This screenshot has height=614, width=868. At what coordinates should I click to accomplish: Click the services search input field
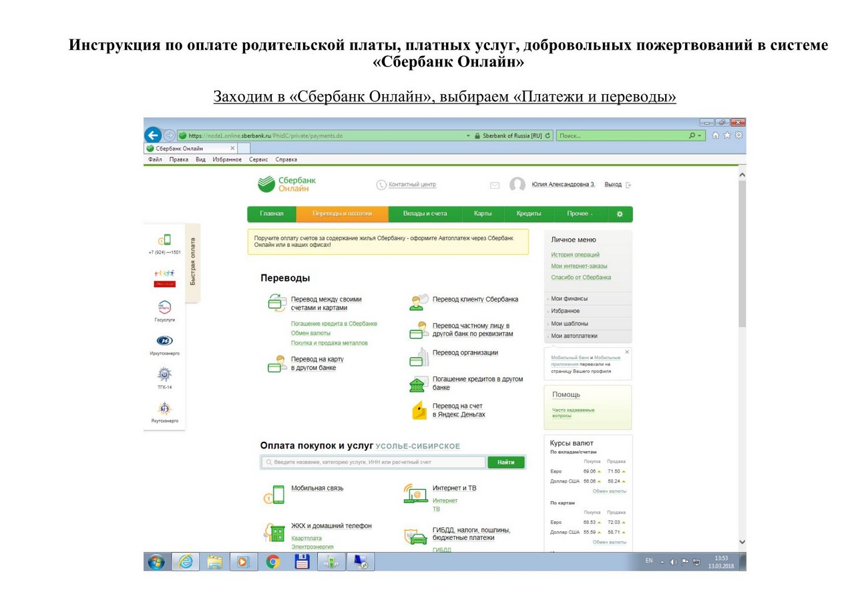373,462
